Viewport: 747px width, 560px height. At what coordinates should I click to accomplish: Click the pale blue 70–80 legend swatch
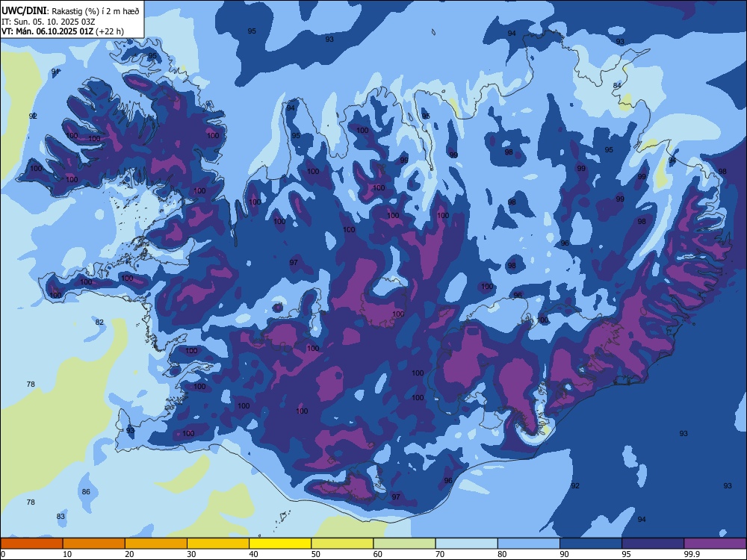466,544
